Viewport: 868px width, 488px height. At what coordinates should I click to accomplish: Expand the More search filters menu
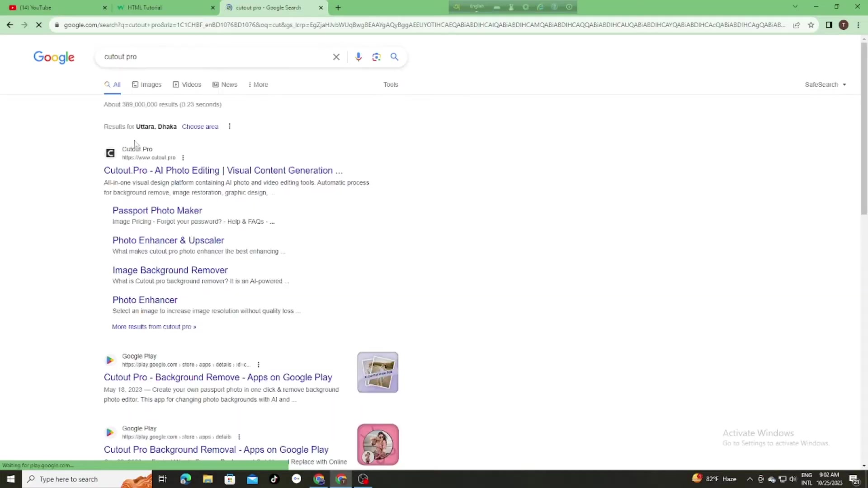(x=258, y=84)
